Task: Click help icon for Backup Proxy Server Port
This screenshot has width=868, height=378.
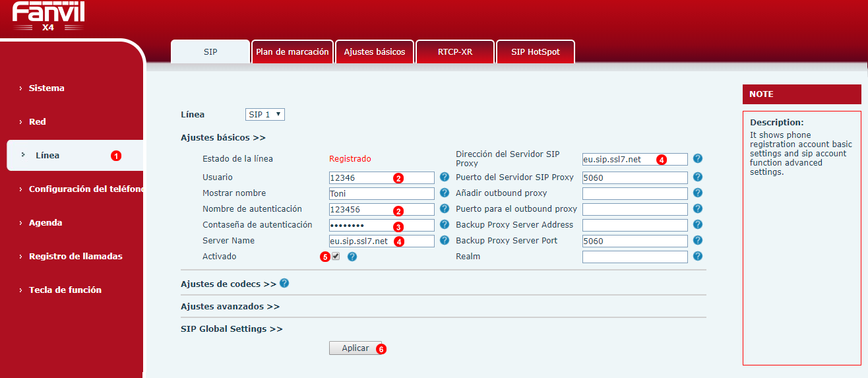Action: pyautogui.click(x=698, y=240)
